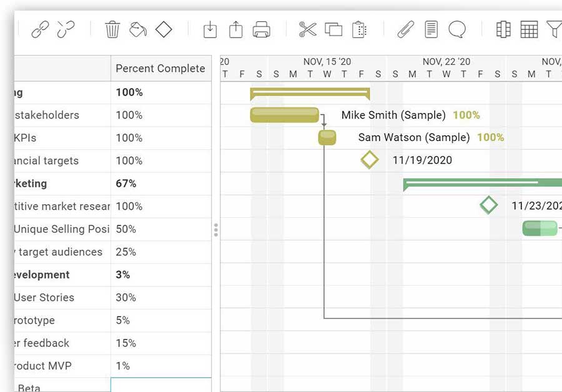Select the 25% target audiences cell
Viewport: 562px width, 392px height.
[161, 252]
